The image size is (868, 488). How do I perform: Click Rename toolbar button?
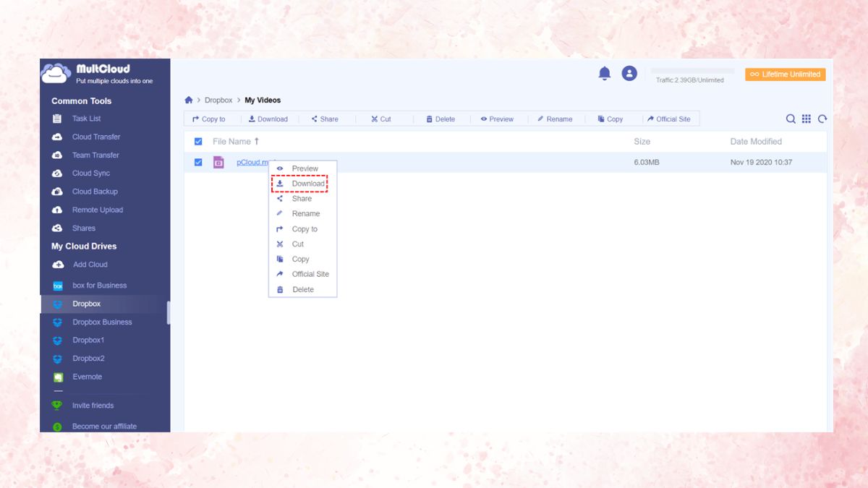coord(555,119)
